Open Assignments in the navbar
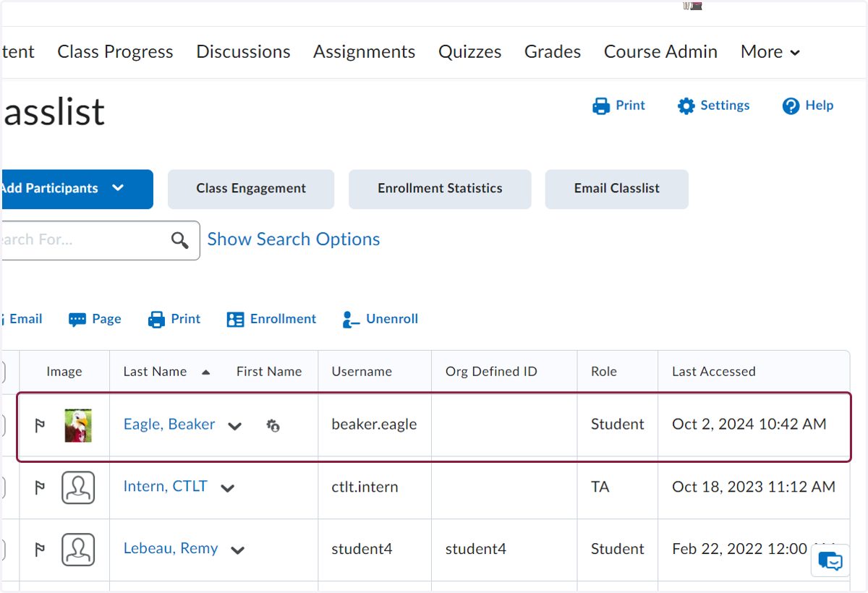The image size is (868, 593). pyautogui.click(x=364, y=52)
